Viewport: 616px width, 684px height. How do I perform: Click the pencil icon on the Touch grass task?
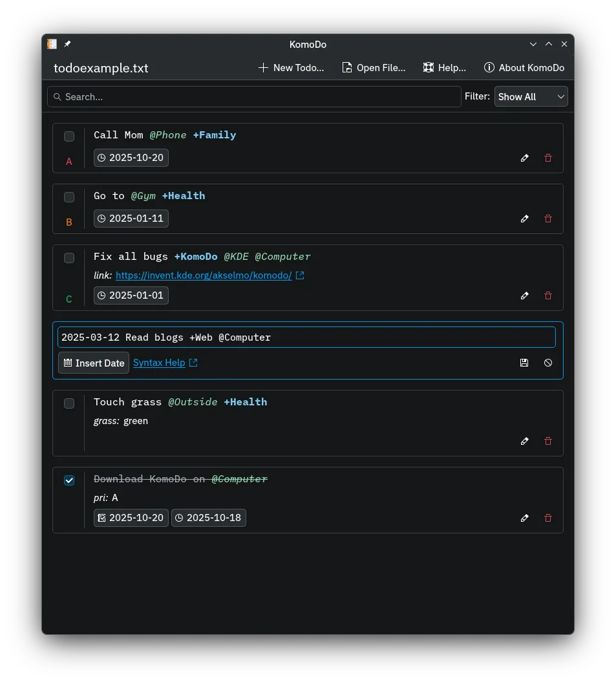click(524, 441)
